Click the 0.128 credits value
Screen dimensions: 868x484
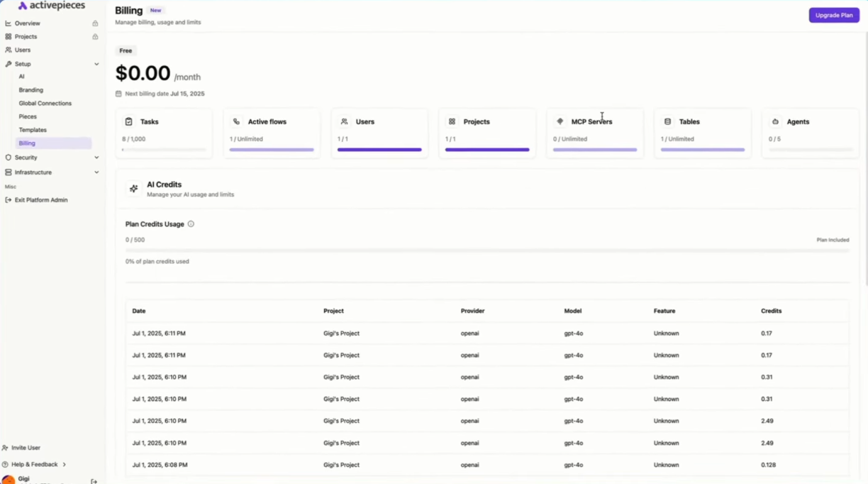[768, 465]
